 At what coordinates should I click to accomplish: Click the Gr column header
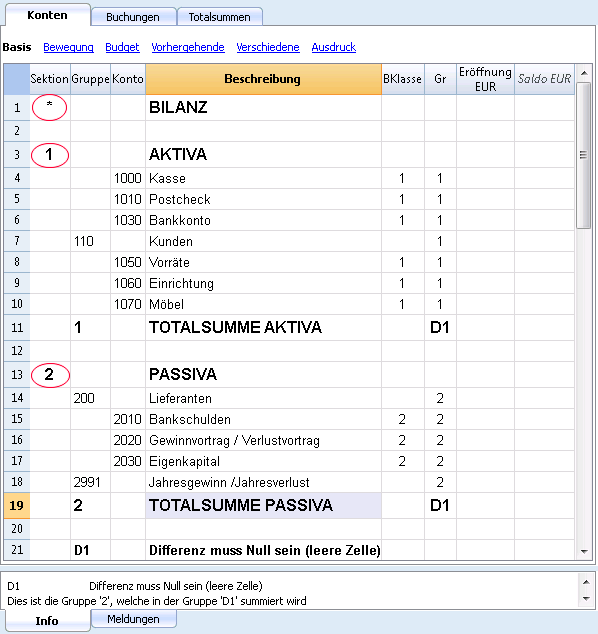pos(440,79)
